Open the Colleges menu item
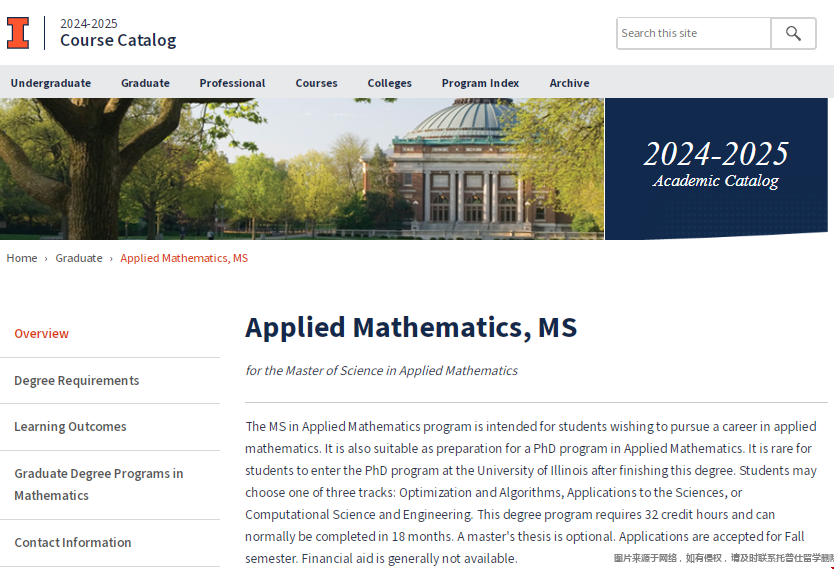 (x=389, y=83)
